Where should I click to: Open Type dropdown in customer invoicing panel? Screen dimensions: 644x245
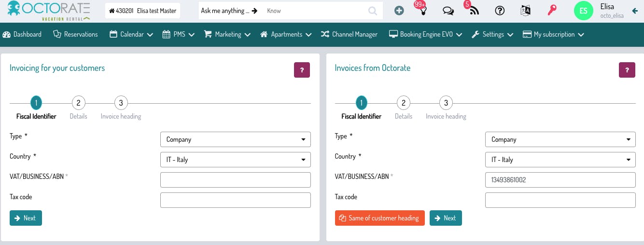[235, 139]
